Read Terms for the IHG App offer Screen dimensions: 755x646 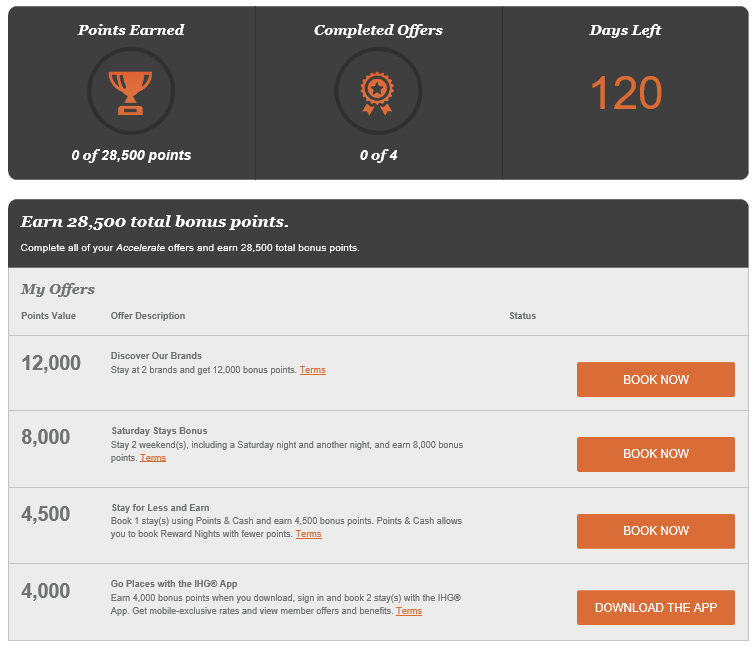click(408, 611)
